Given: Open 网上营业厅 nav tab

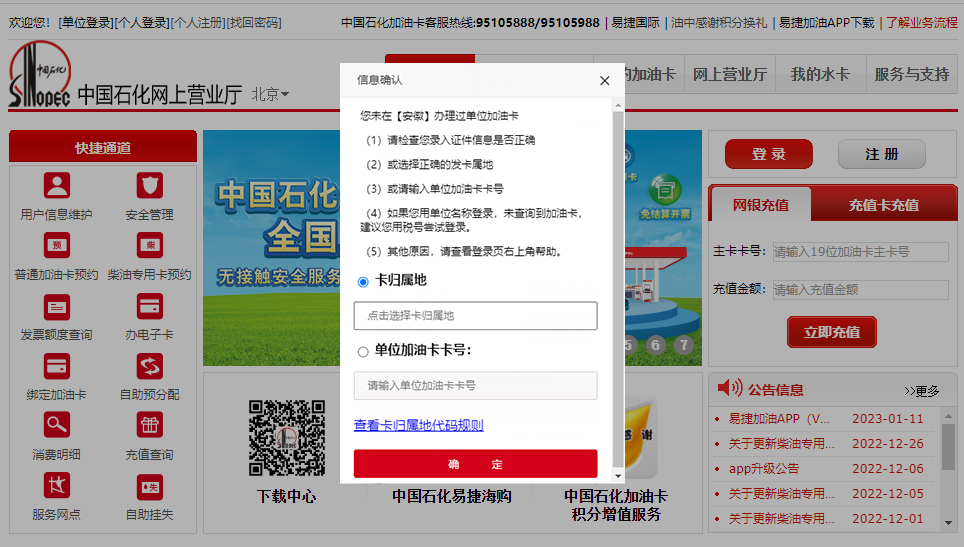Looking at the screenshot, I should tap(730, 74).
